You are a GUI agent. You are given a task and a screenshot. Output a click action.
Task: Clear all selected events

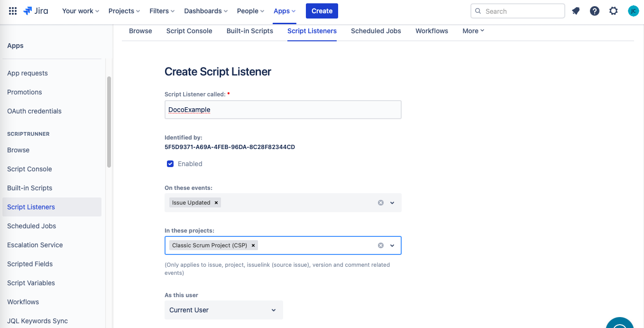pyautogui.click(x=380, y=203)
